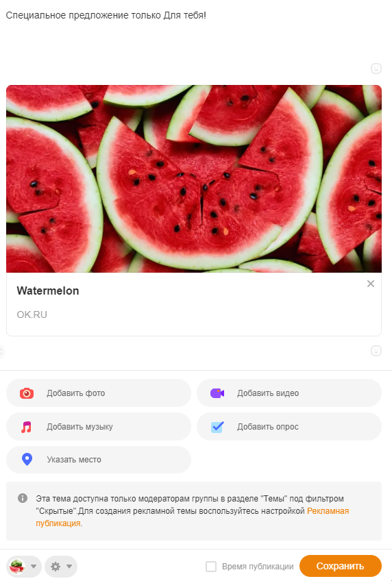Remove the Watermelon link preview card
392x581 pixels.
coord(371,284)
